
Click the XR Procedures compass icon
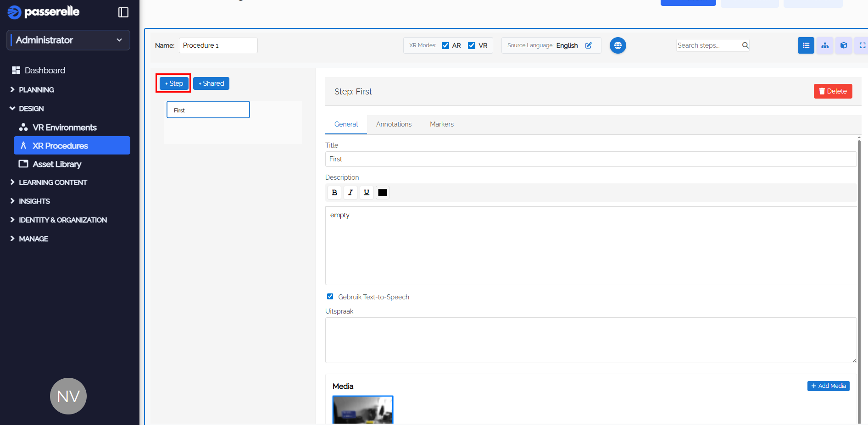[23, 145]
